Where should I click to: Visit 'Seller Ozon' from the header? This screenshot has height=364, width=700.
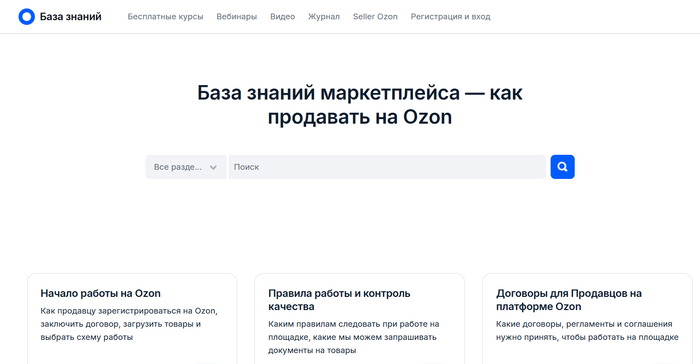click(x=375, y=17)
